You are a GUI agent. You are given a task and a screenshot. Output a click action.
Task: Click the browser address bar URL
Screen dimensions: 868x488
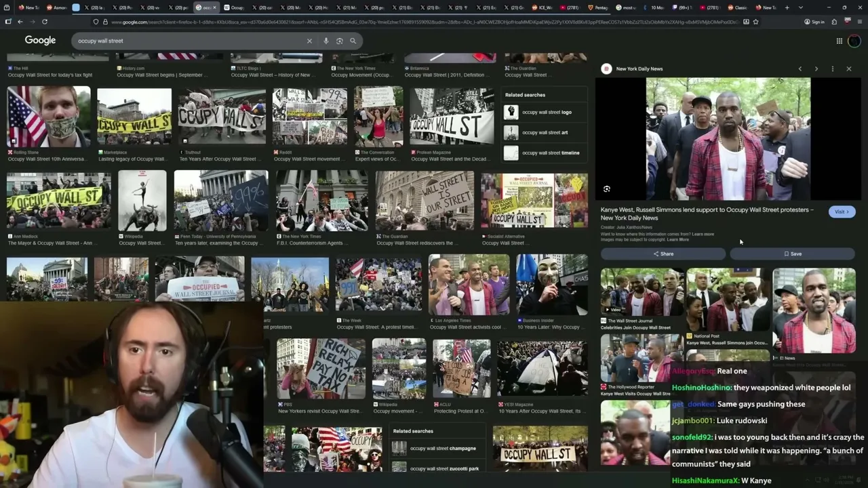point(424,22)
